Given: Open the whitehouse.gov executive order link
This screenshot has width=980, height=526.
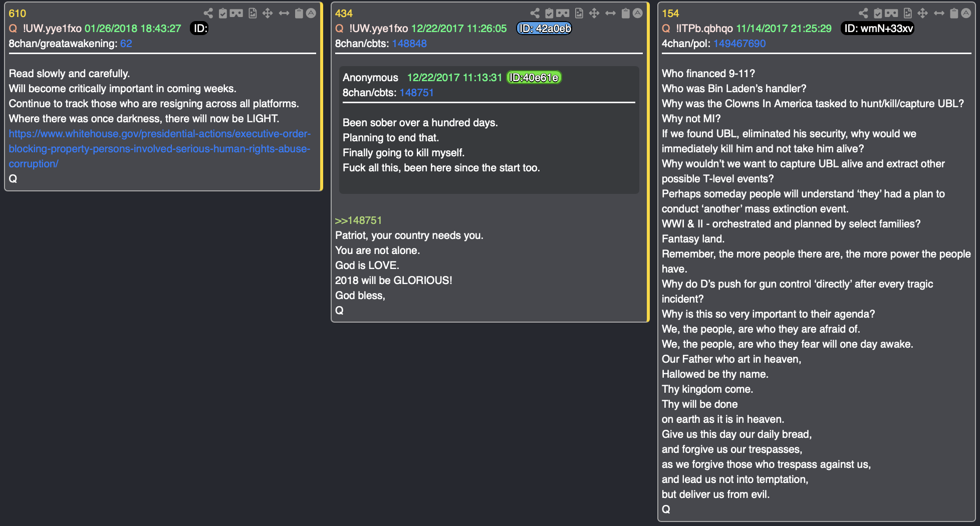Looking at the screenshot, I should [x=160, y=149].
